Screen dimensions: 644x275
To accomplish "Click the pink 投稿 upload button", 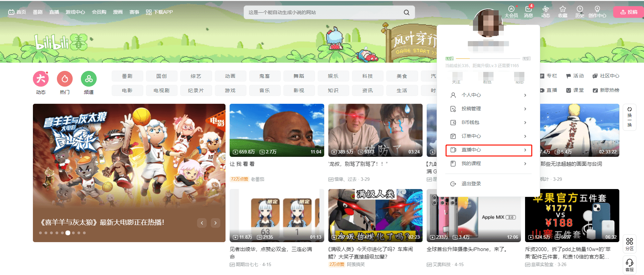I will coord(629,12).
